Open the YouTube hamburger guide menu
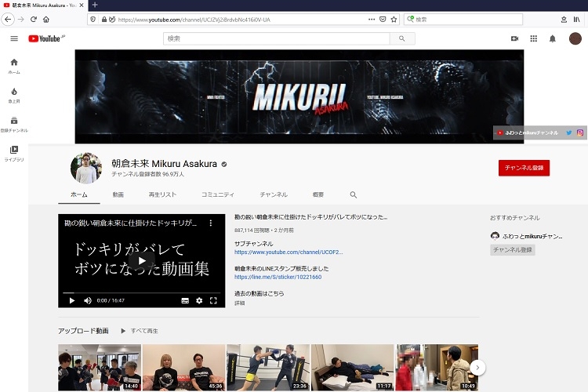This screenshot has height=392, width=588. pos(14,38)
